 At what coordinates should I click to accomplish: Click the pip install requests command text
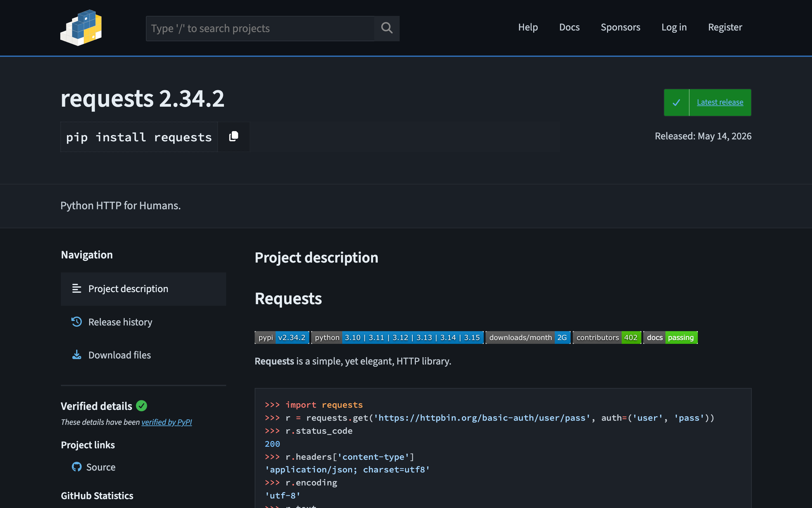[x=139, y=137]
